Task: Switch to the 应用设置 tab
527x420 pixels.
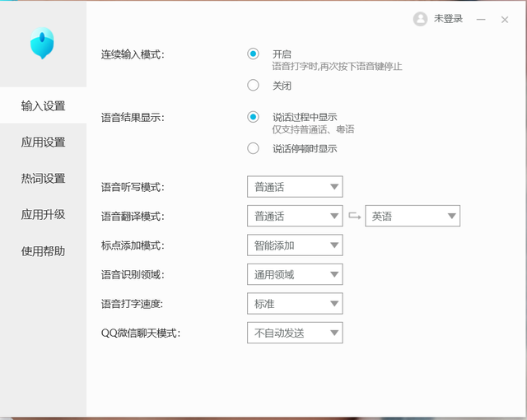Action: 43,142
